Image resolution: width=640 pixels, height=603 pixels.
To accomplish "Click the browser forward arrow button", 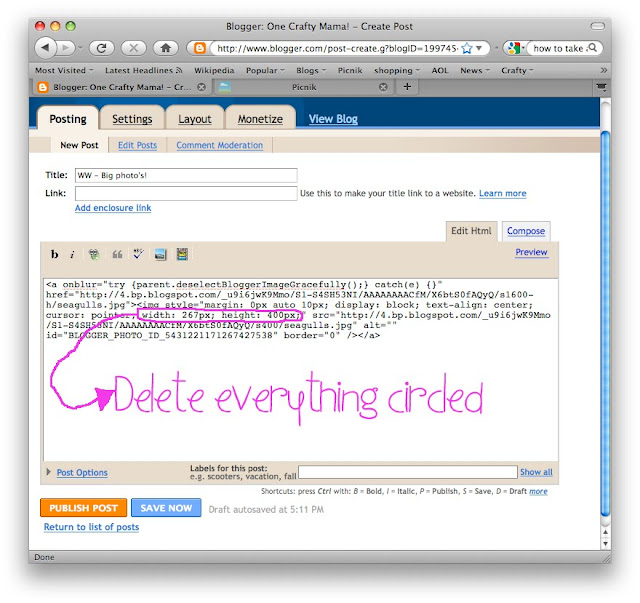I will (65, 48).
